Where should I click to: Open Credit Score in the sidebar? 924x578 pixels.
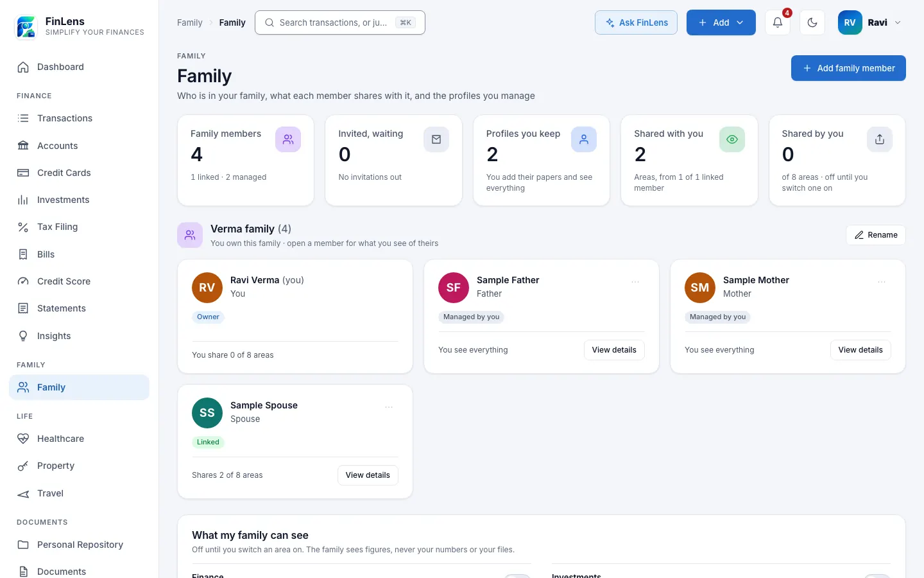(x=79, y=281)
